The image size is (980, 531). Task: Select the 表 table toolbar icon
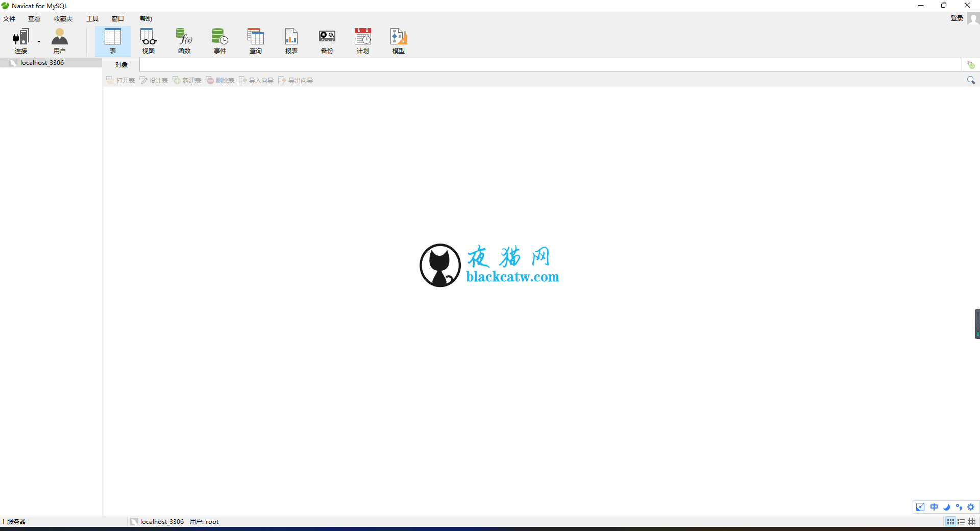click(113, 41)
